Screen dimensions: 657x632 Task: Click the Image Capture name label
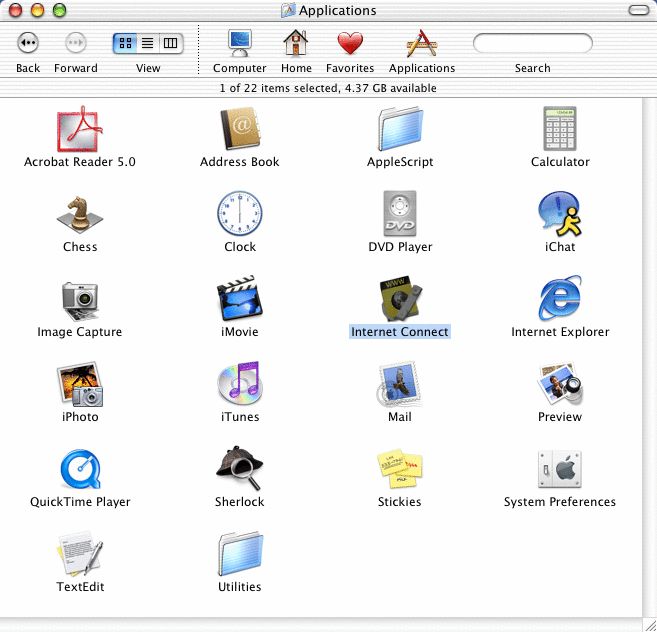(80, 332)
